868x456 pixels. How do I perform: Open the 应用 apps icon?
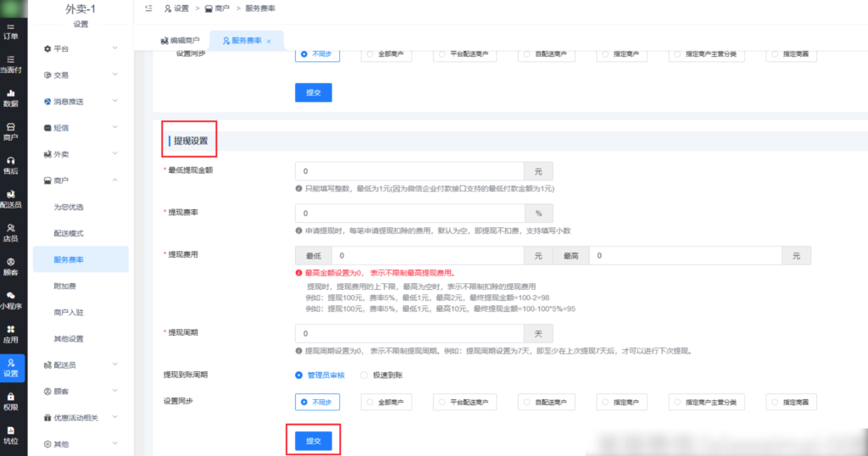coord(11,333)
